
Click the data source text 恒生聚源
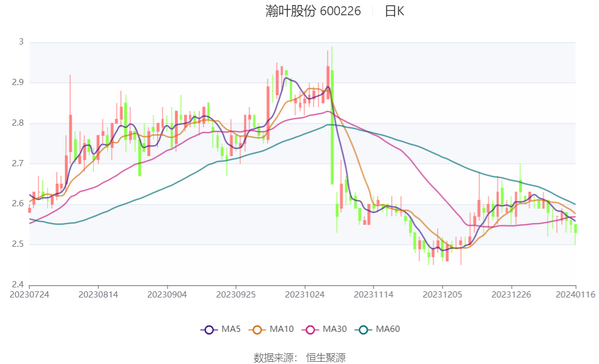[326, 357]
